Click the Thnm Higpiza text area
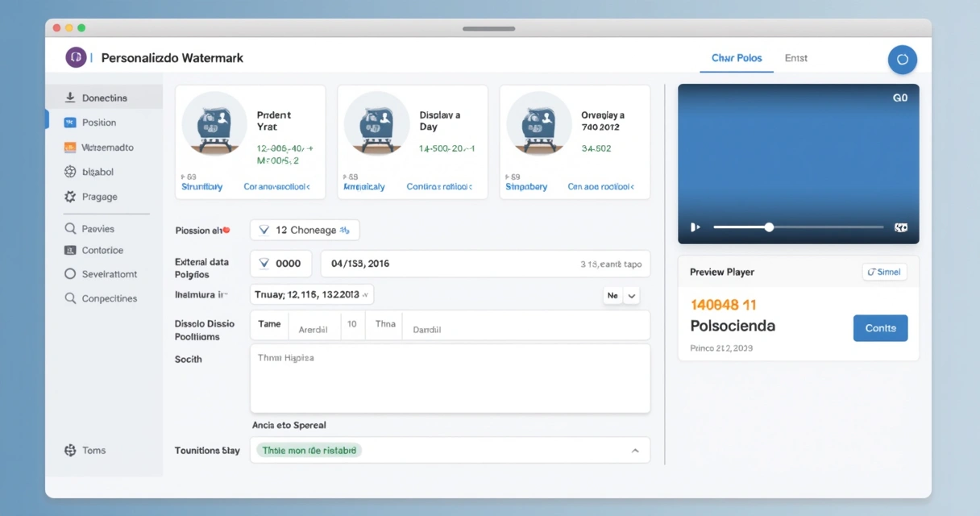The height and width of the screenshot is (516, 980). point(450,378)
